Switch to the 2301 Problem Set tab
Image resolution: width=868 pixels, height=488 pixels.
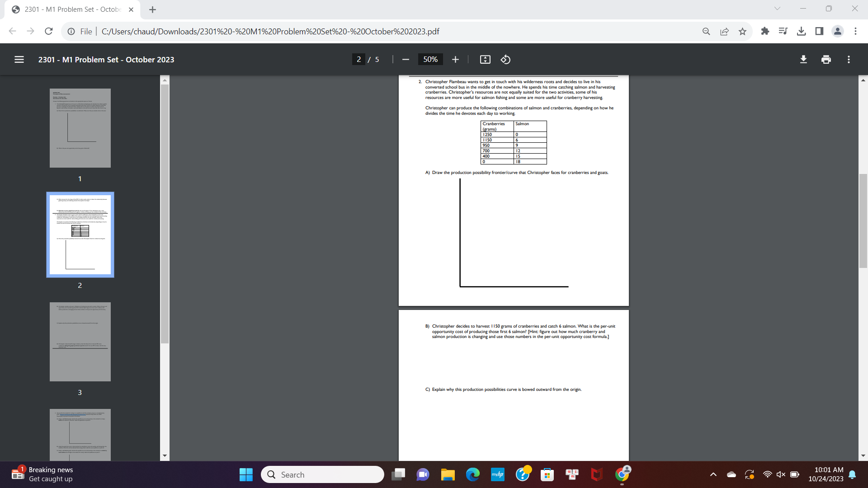pyautogui.click(x=68, y=8)
